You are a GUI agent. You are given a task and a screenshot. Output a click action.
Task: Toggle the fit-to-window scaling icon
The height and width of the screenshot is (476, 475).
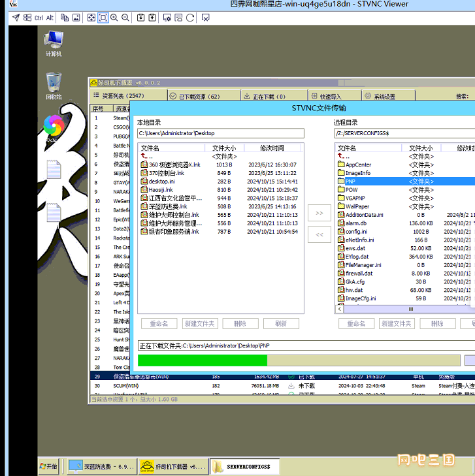click(103, 18)
